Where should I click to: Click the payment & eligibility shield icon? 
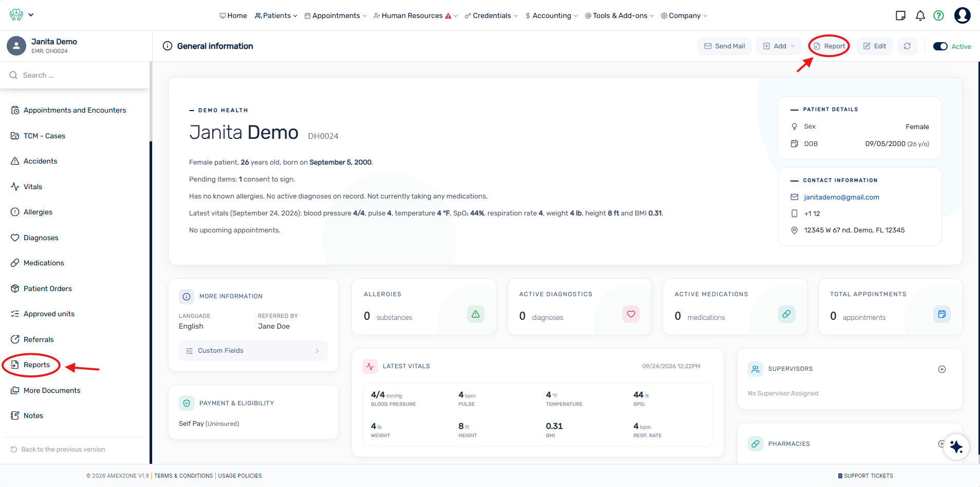click(187, 403)
